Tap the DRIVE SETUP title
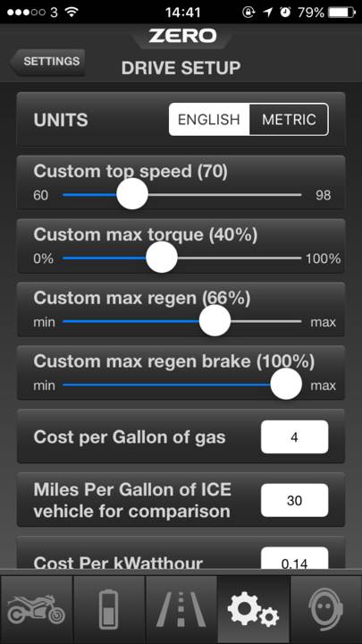Image resolution: width=362 pixels, height=644 pixels. click(x=181, y=68)
